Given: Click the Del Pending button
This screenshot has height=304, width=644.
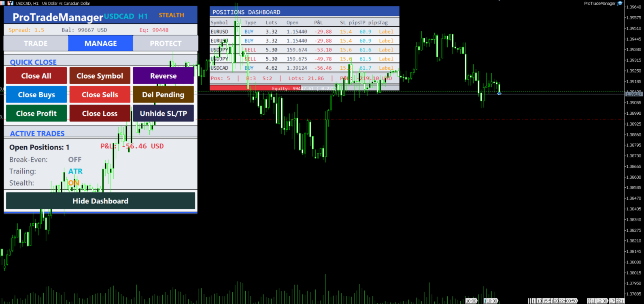Looking at the screenshot, I should [x=164, y=94].
